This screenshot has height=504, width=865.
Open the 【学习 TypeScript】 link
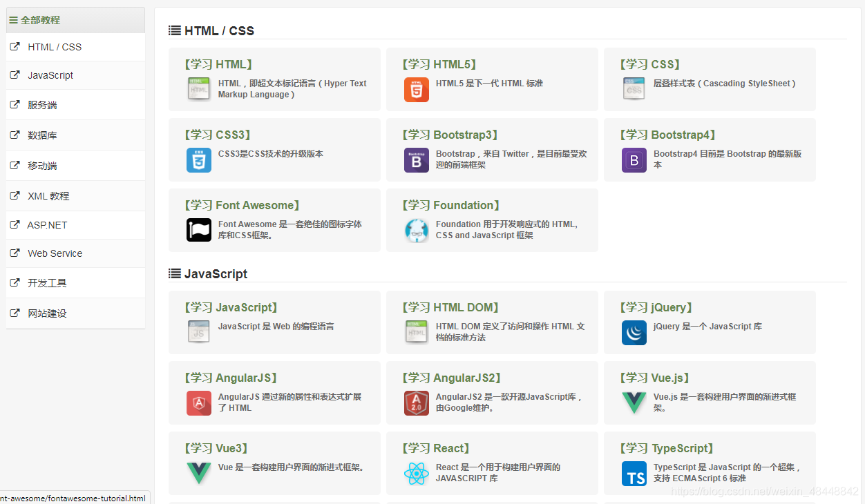pyautogui.click(x=667, y=448)
